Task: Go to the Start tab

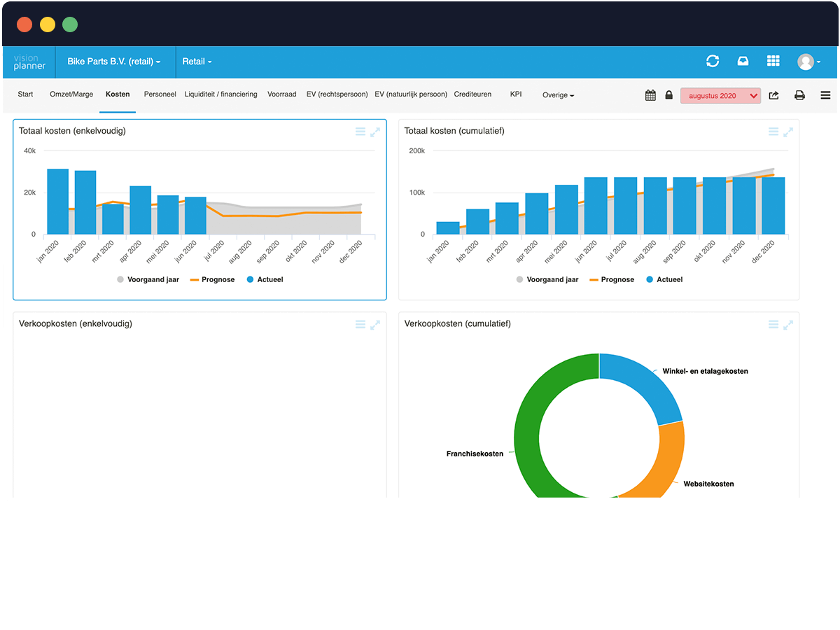Action: (25, 94)
